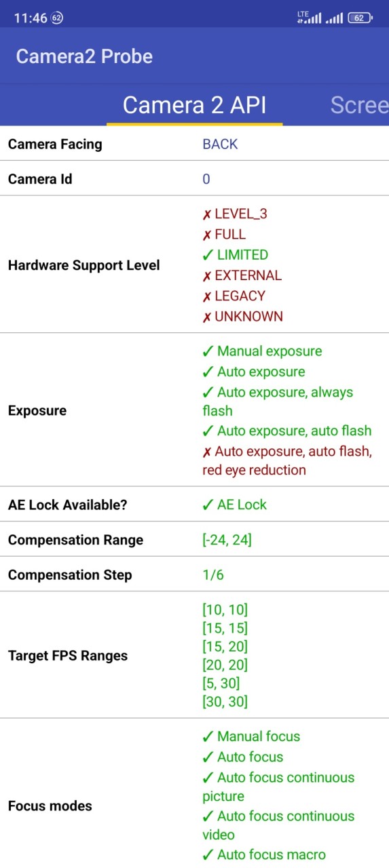Select the Compensation Range [-24, 24] value

[x=227, y=540]
